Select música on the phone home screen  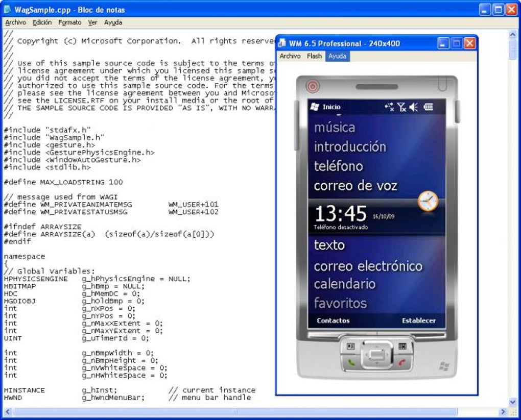pyautogui.click(x=335, y=128)
